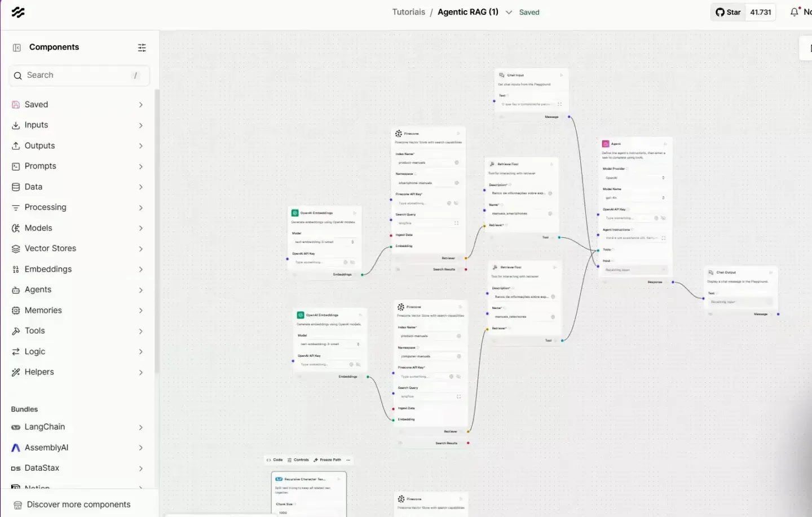This screenshot has width=812, height=517.
Task: Go to the Tutoriais folder breadcrumb
Action: [409, 12]
